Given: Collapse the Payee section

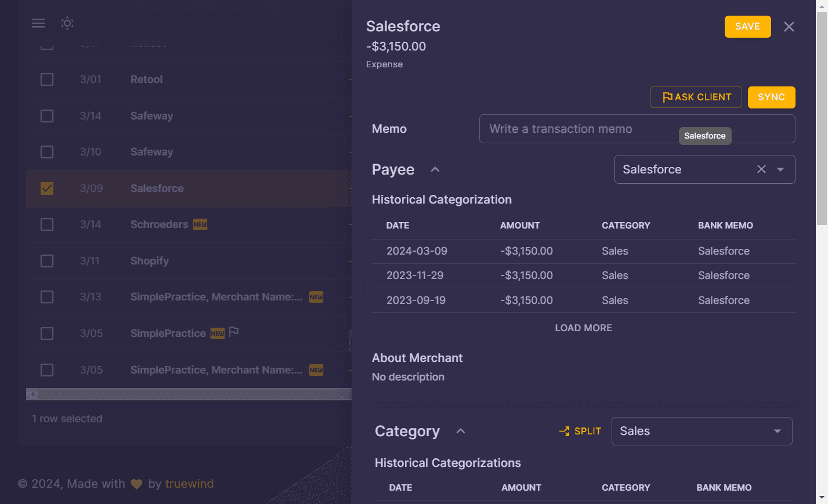Looking at the screenshot, I should 435,169.
